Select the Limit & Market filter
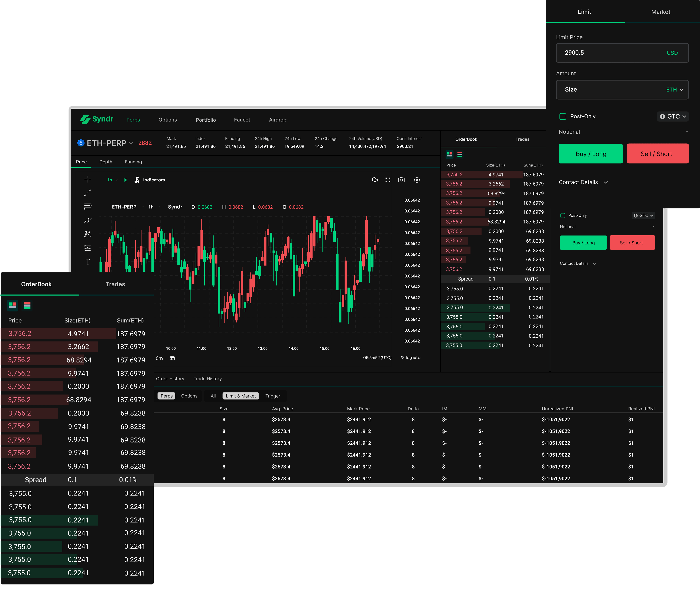Image resolution: width=700 pixels, height=610 pixels. tap(241, 396)
